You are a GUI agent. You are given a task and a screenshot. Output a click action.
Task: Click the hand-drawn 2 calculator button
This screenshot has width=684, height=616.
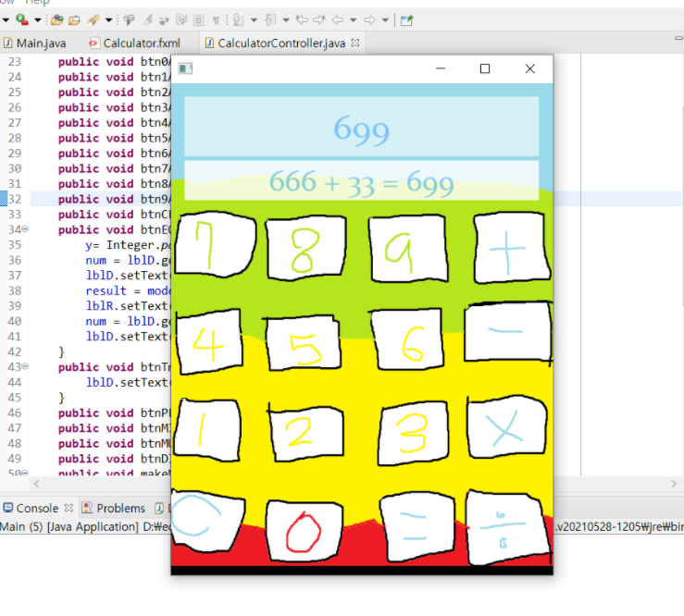305,433
